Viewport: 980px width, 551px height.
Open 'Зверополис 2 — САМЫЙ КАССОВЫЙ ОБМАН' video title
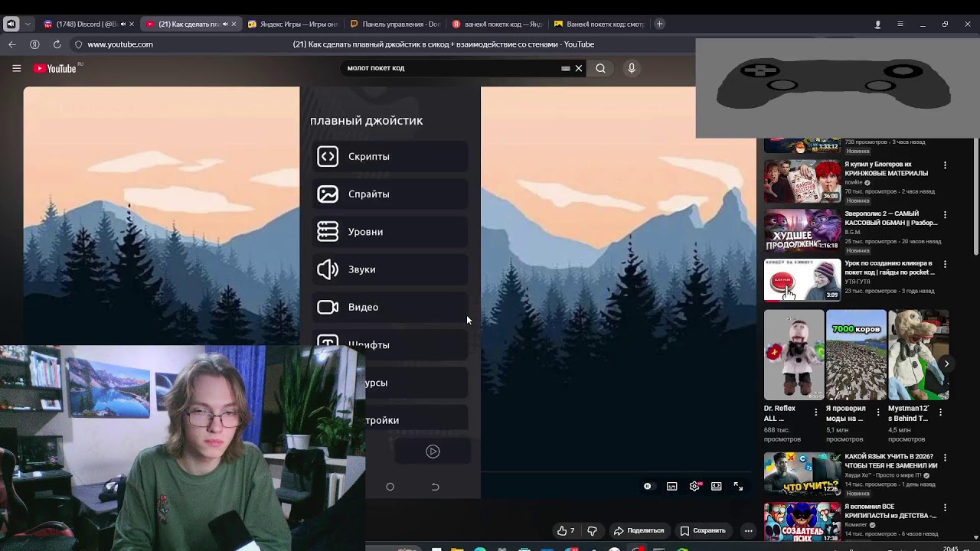891,218
